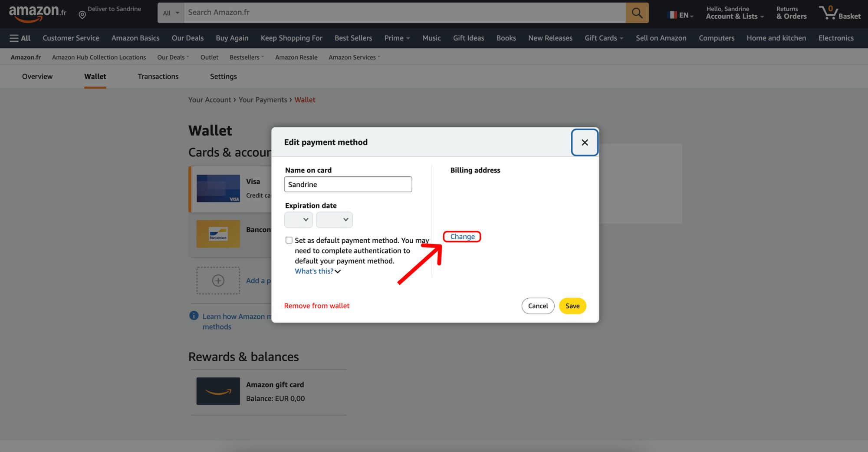Open the expiration month dropdown
The image size is (868, 452).
tap(299, 220)
